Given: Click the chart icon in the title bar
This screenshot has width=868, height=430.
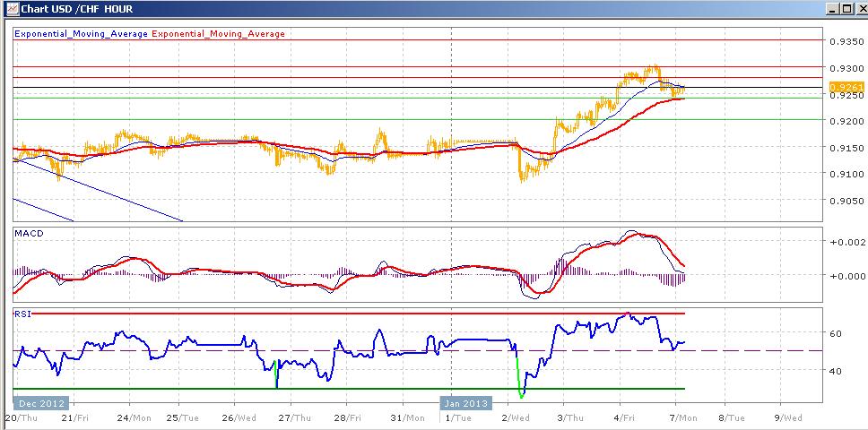Looking at the screenshot, I should coord(13,9).
